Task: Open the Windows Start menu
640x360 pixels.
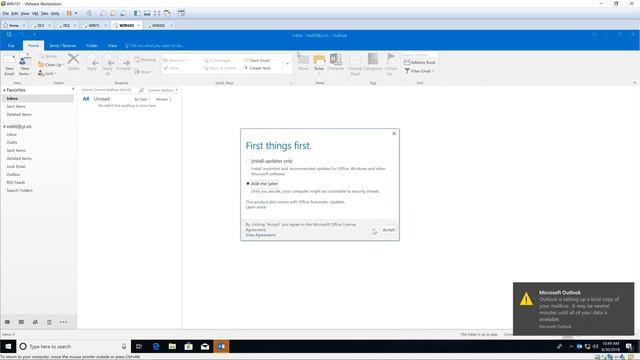Action: click(x=8, y=347)
